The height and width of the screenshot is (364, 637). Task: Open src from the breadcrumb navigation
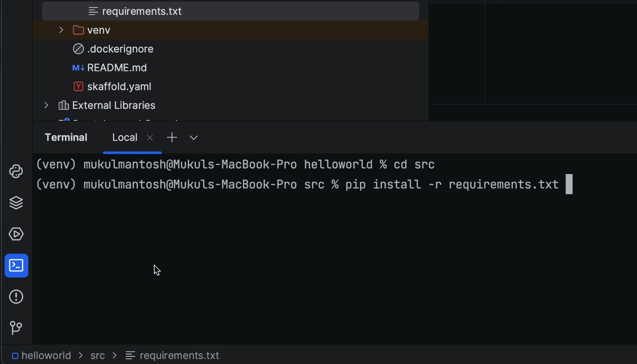(97, 355)
